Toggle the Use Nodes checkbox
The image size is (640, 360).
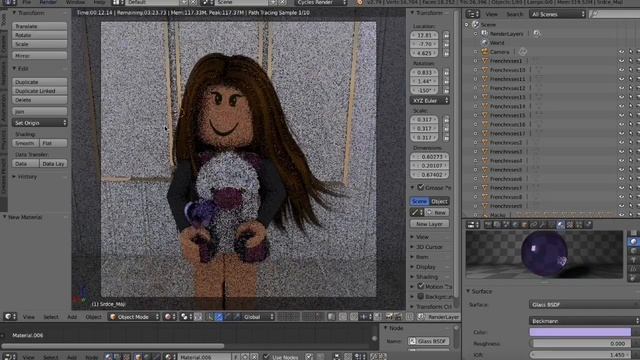click(267, 357)
